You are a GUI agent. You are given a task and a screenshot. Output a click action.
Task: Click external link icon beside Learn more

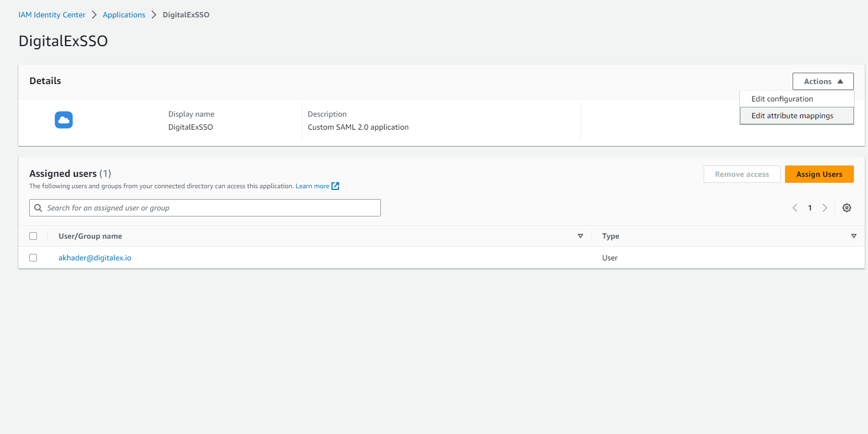tap(335, 186)
